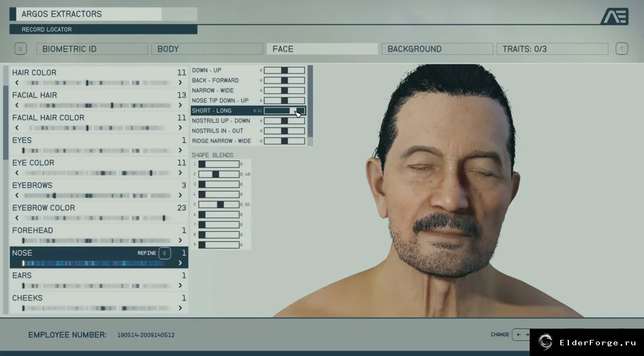Click the Eye Color swatch strip
Image resolution: width=644 pixels, height=356 pixels.
click(99, 173)
